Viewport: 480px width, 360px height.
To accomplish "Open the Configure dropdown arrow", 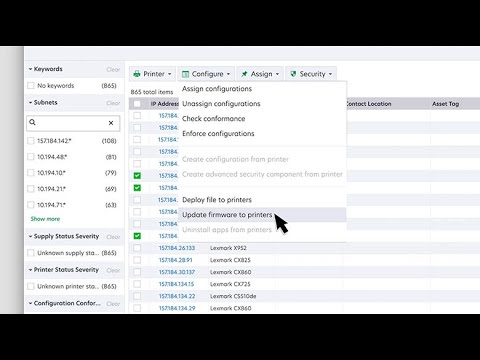I will coord(228,74).
